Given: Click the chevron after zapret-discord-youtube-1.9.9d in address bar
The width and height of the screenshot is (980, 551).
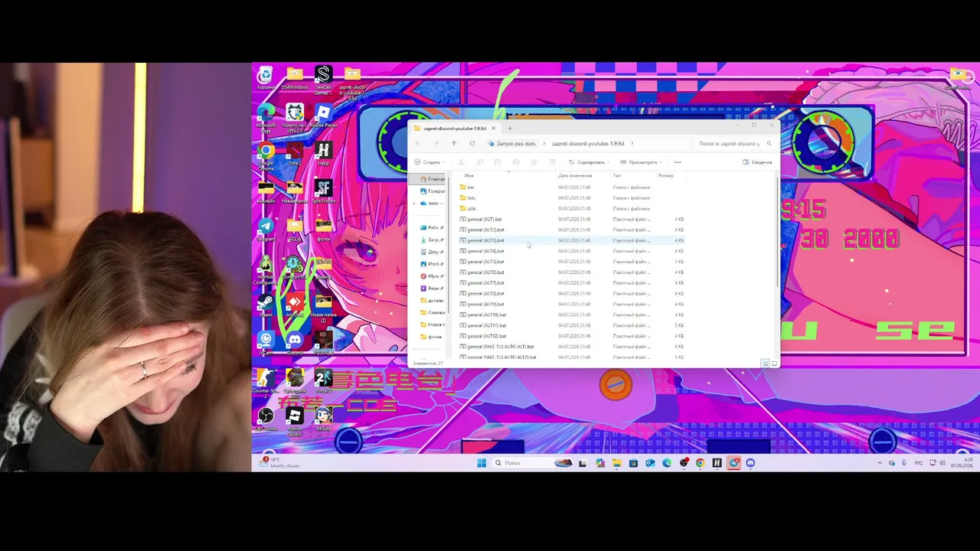Looking at the screenshot, I should (x=632, y=143).
